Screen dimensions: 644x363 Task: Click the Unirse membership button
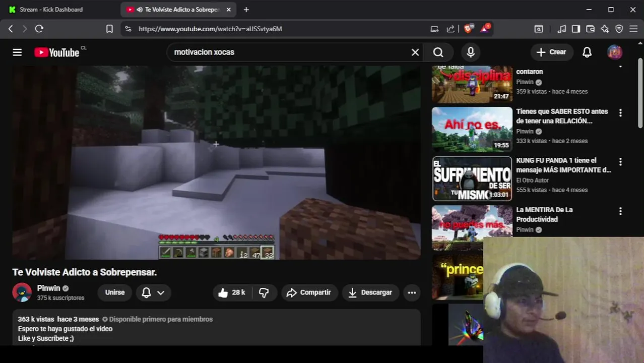pos(115,292)
